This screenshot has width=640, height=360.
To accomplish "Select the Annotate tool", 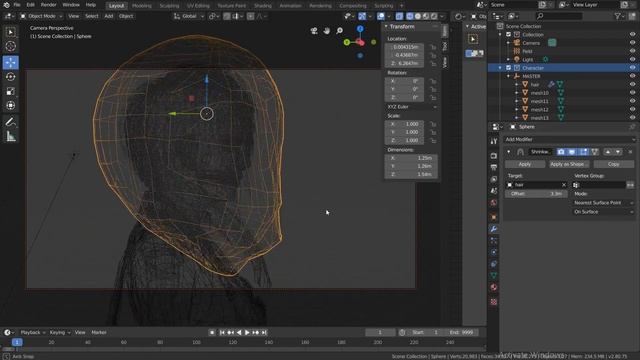I will [x=11, y=122].
